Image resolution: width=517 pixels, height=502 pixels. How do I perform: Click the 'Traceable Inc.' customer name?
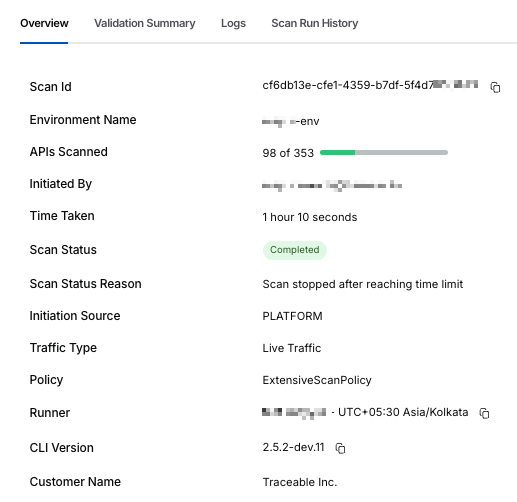pos(300,482)
